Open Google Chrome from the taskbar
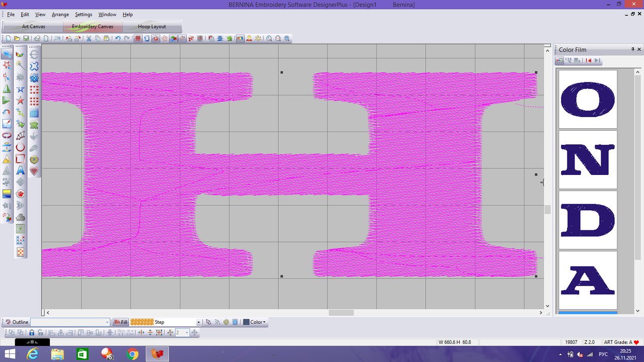This screenshot has height=362, width=644. pos(132,354)
